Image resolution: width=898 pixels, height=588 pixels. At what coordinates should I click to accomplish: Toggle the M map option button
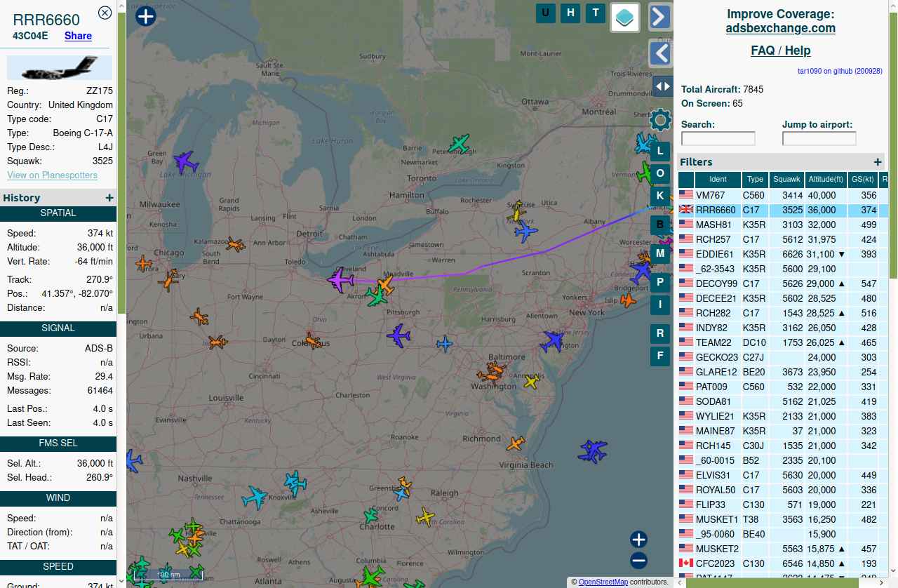pyautogui.click(x=660, y=253)
